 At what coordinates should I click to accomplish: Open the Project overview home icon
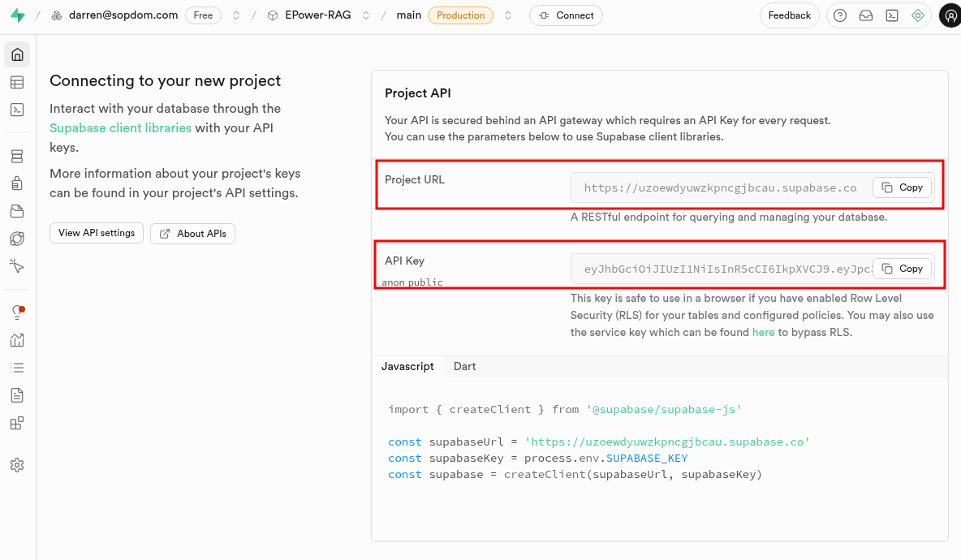[x=17, y=54]
